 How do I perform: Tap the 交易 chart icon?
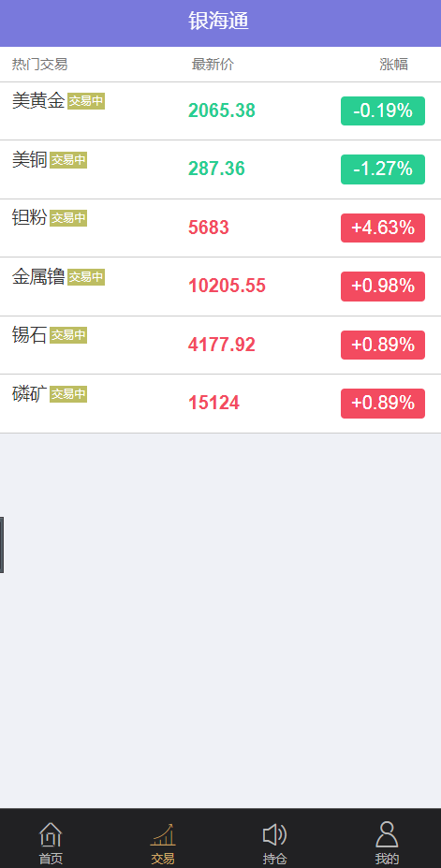[x=163, y=834]
